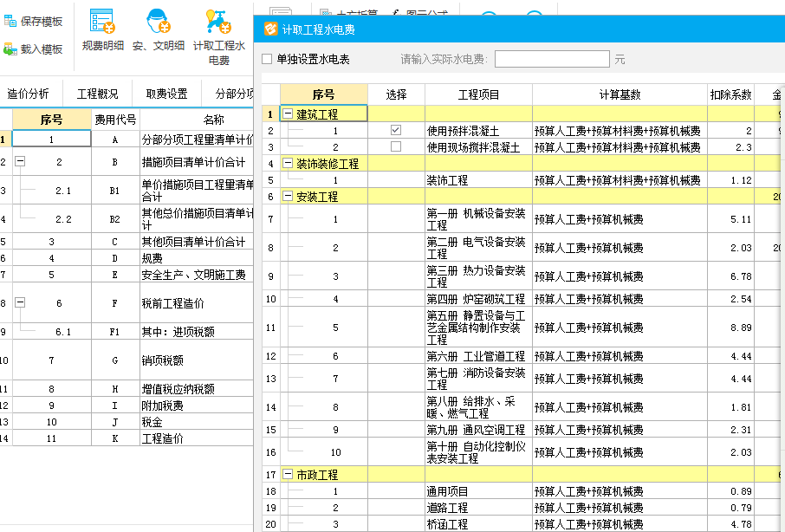Click the 保存模板 save template button
Screen dimensions: 785x532
click(x=33, y=22)
